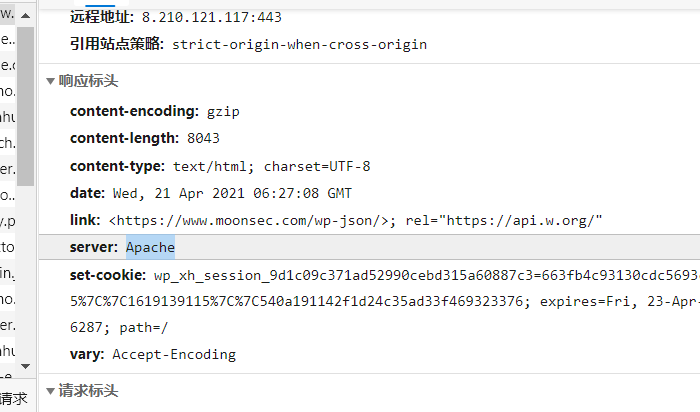Click the server header name
The image size is (700, 412).
click(93, 247)
